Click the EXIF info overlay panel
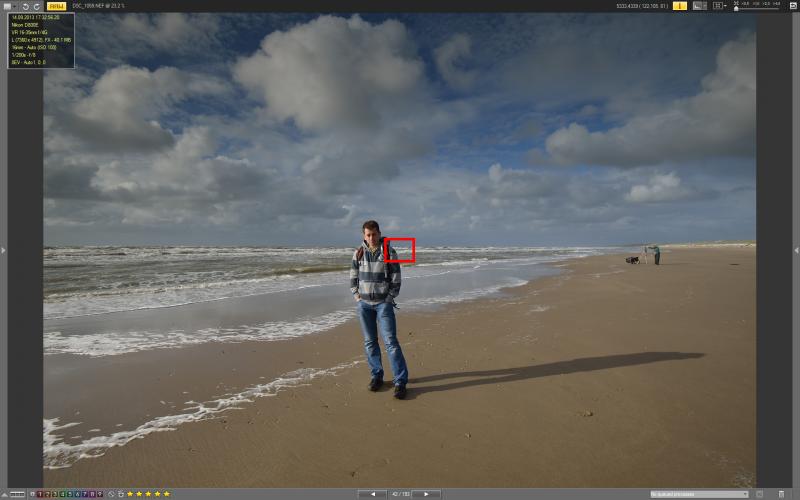 point(41,40)
